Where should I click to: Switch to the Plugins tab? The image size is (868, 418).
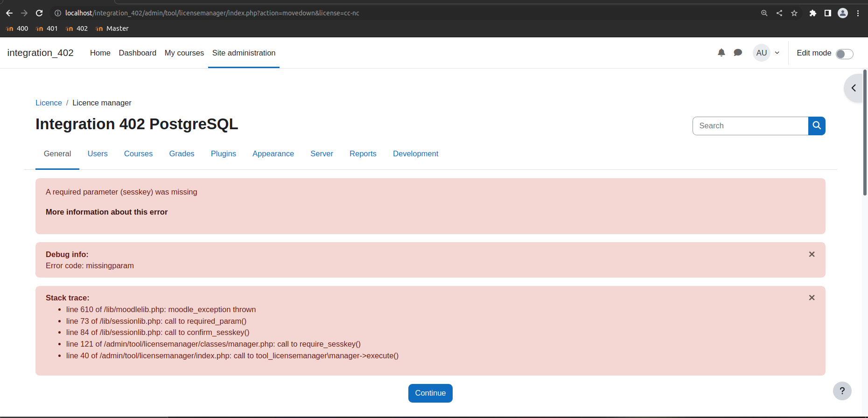tap(224, 154)
